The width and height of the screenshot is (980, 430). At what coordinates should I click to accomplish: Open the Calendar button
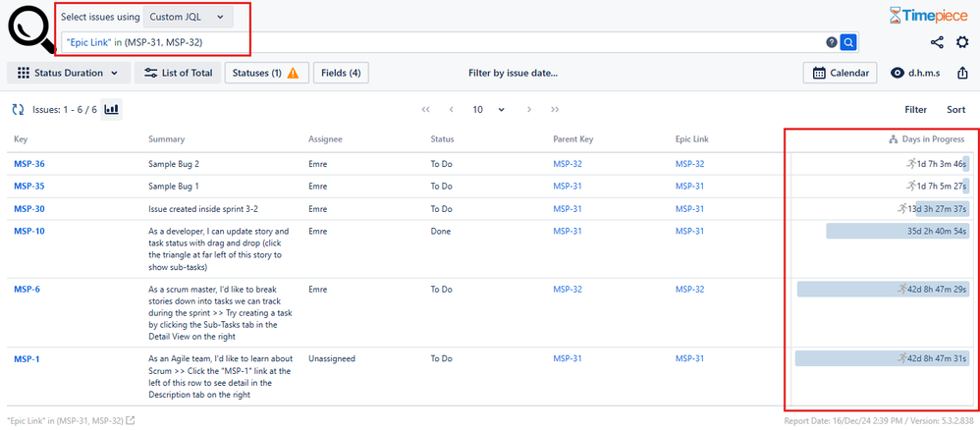click(x=840, y=73)
